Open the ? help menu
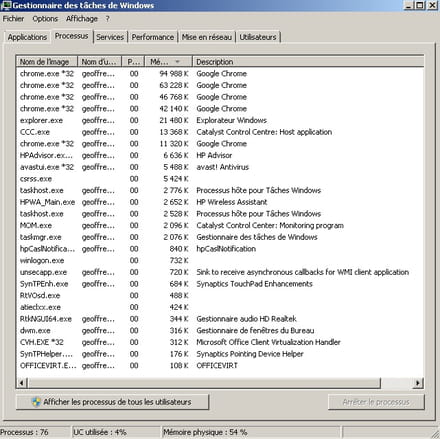 pyautogui.click(x=107, y=19)
